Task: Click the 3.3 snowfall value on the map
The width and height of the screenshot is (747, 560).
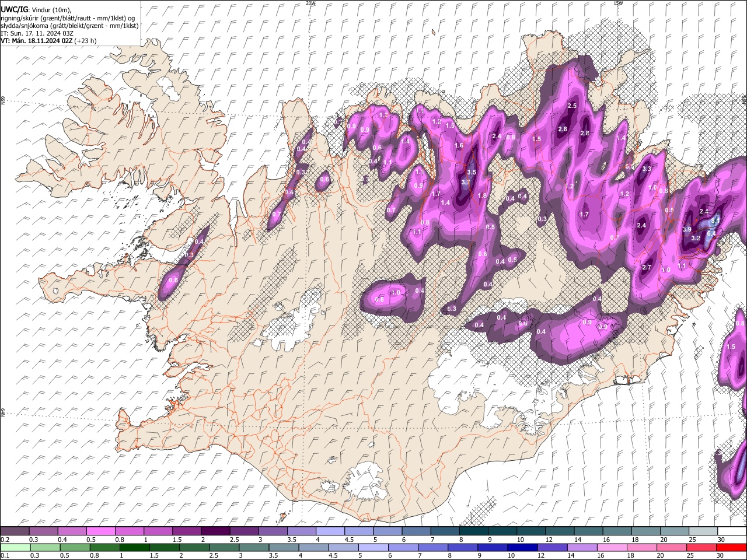Action: (647, 169)
